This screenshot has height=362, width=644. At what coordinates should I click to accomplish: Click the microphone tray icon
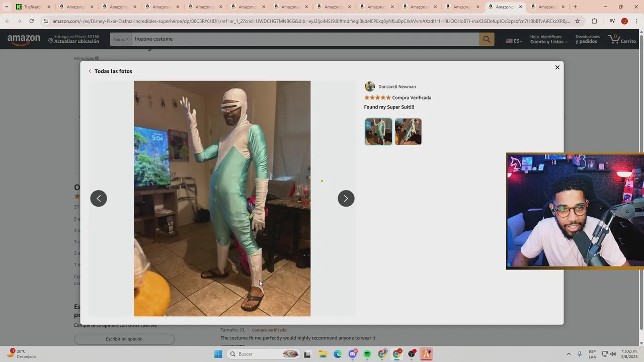click(x=580, y=354)
